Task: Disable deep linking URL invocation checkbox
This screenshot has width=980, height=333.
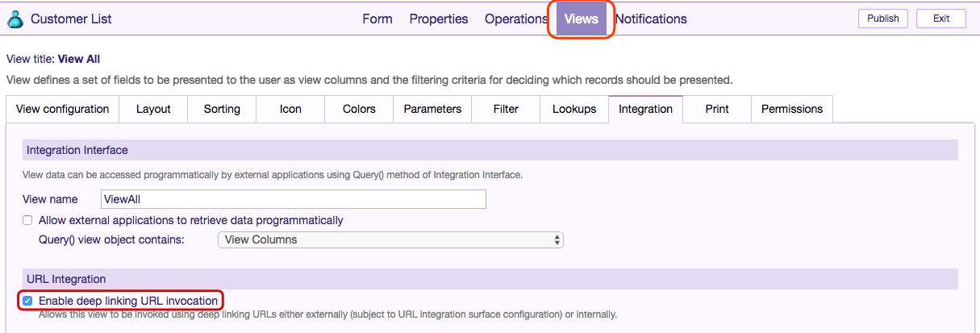Action: tap(27, 301)
